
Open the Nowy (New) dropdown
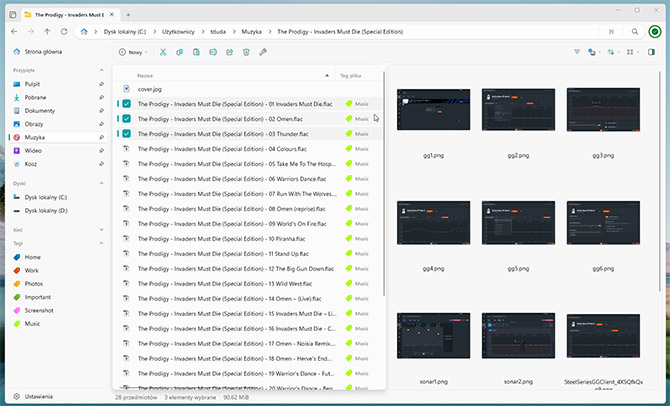coord(133,52)
